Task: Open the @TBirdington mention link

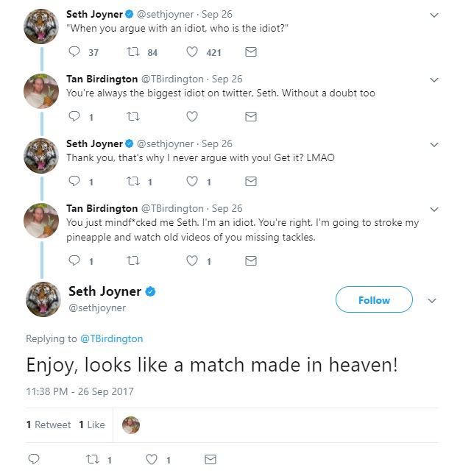Action: tap(110, 338)
